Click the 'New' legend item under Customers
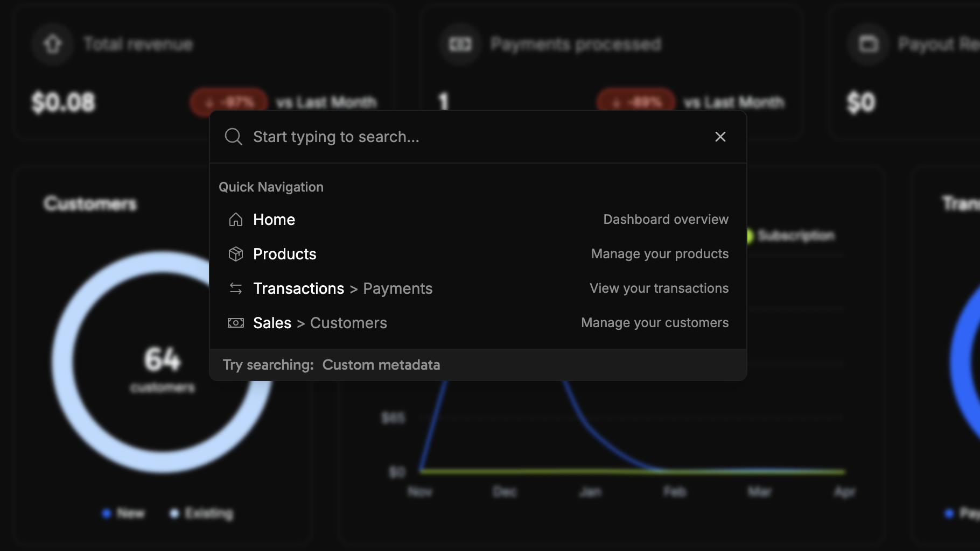Image resolution: width=980 pixels, height=551 pixels. pos(124,513)
